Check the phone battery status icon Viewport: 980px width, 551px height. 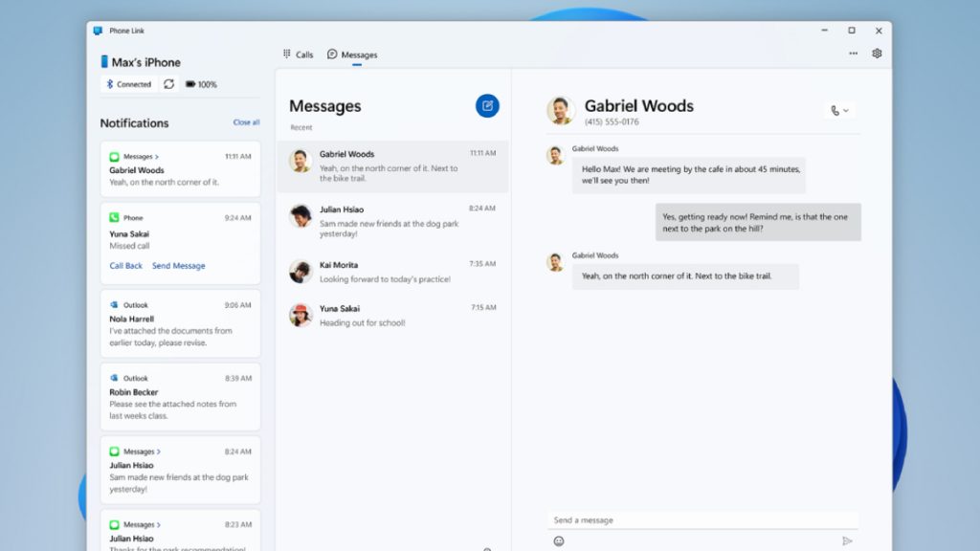pos(192,84)
